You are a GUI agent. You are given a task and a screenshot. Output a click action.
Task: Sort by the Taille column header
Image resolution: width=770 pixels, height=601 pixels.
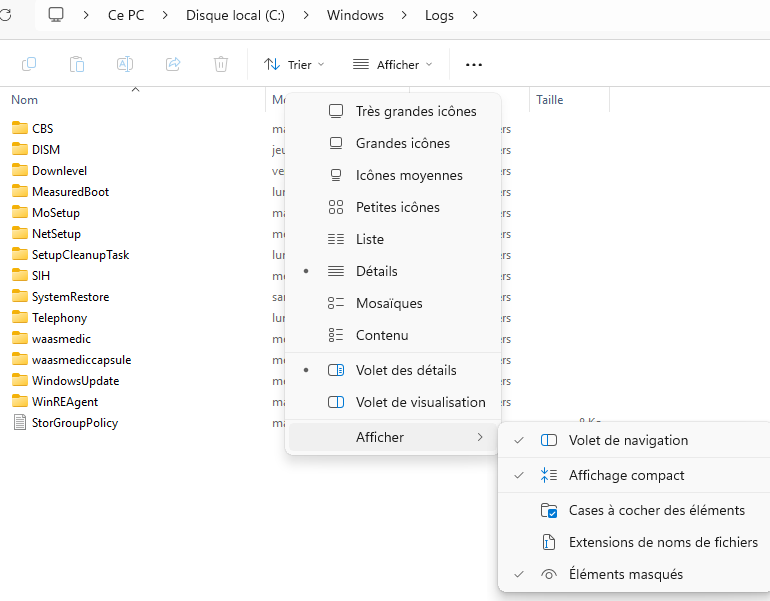(x=550, y=100)
